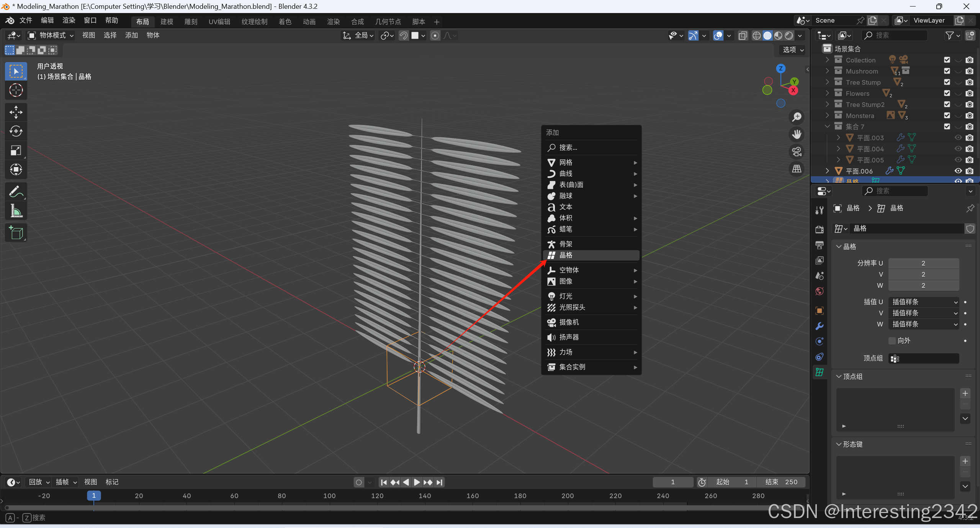Enable the 向外 checkbox

tap(892, 341)
